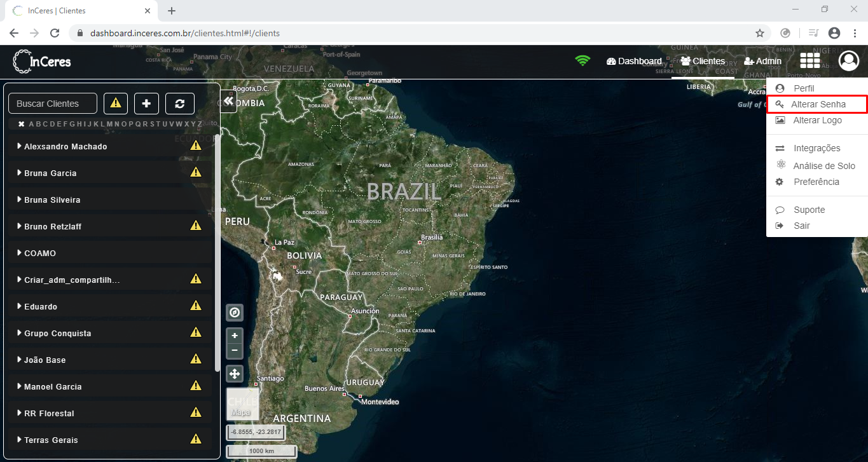Switch basemap using the Mapa thumbnail

pyautogui.click(x=242, y=404)
